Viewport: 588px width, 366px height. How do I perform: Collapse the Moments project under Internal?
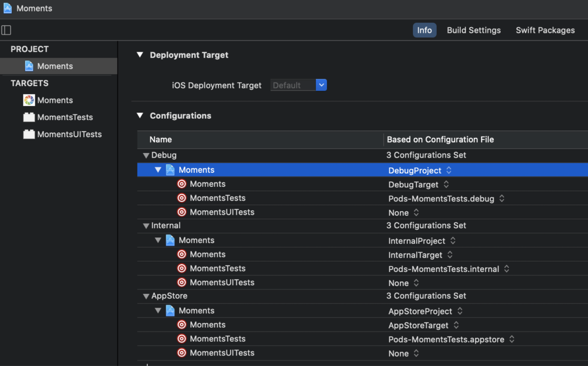pos(158,240)
